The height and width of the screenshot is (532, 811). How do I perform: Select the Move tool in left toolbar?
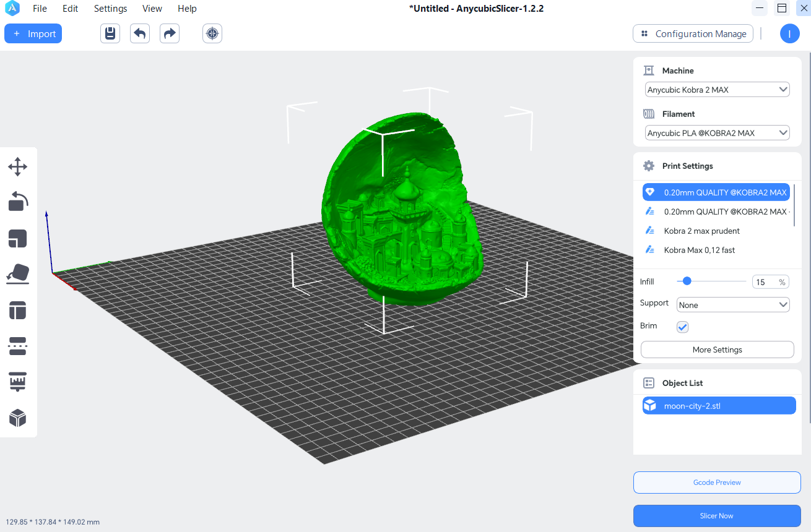17,166
